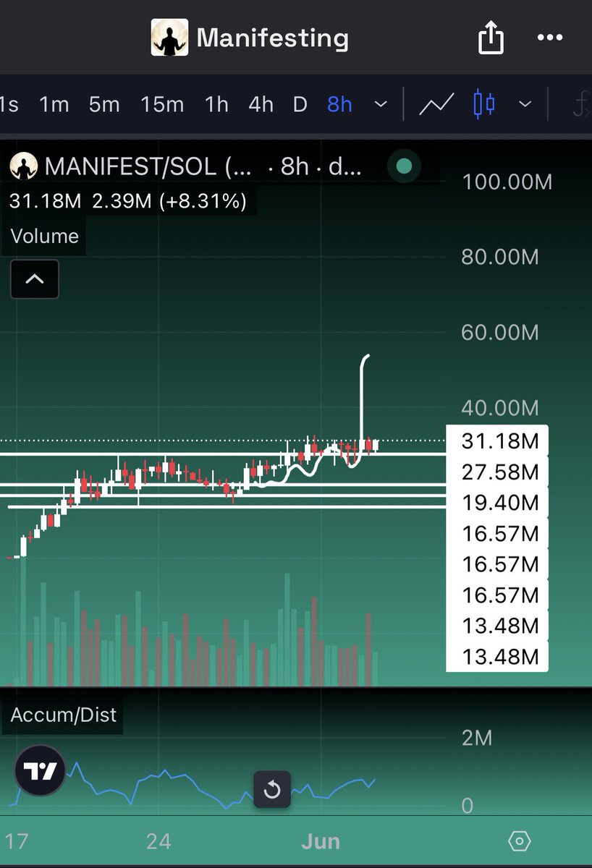Tap the green market status dot
This screenshot has width=592, height=868.
click(x=404, y=167)
